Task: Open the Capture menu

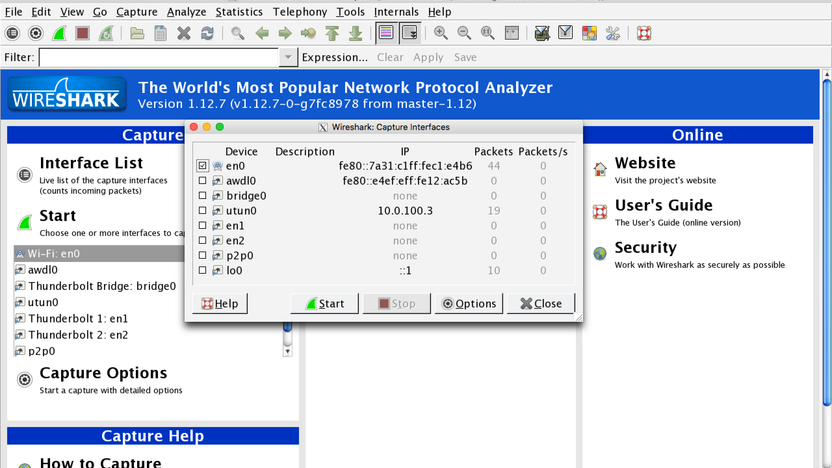Action: [136, 12]
